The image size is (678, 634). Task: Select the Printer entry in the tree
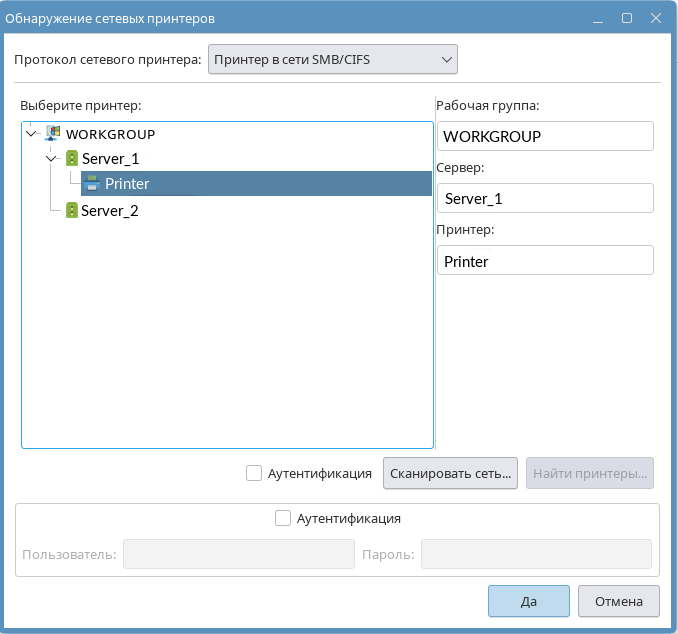127,184
